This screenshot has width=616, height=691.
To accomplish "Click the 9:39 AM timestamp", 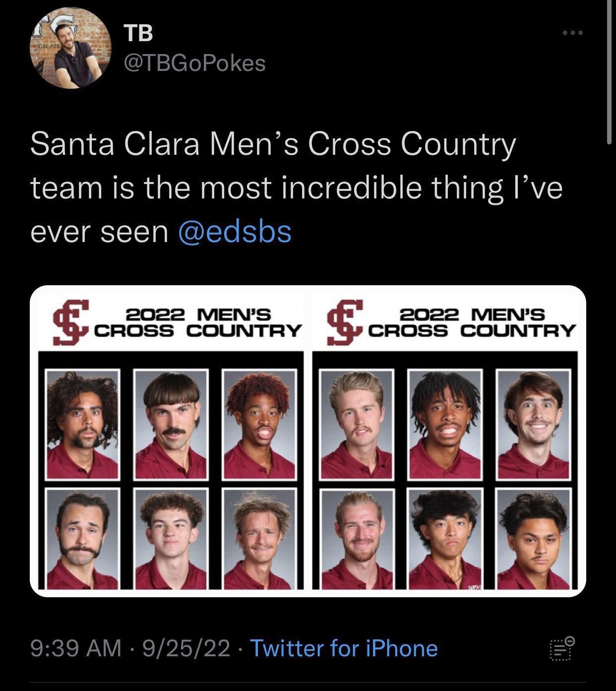I will (x=76, y=648).
